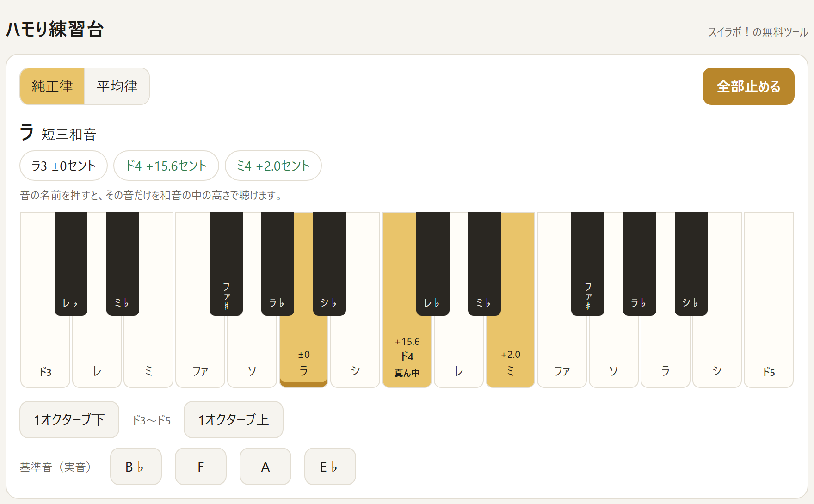This screenshot has width=814, height=504.
Task: Tap the first ファ♯ black key
Action: pos(226,264)
